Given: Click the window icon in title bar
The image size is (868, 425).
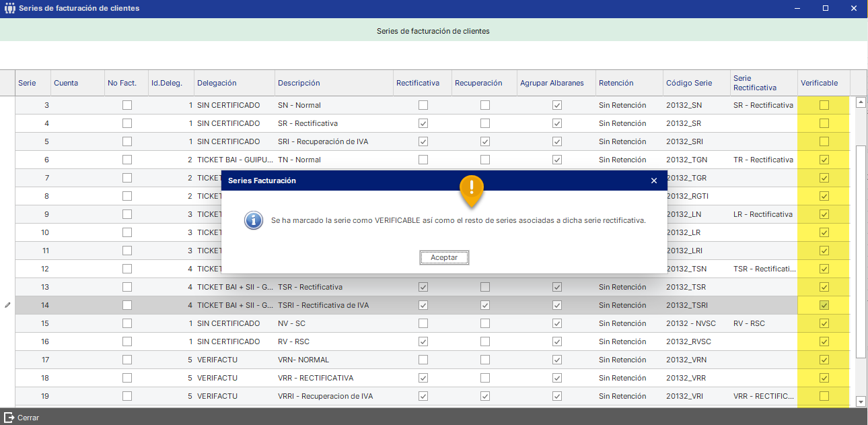Looking at the screenshot, I should click(9, 9).
